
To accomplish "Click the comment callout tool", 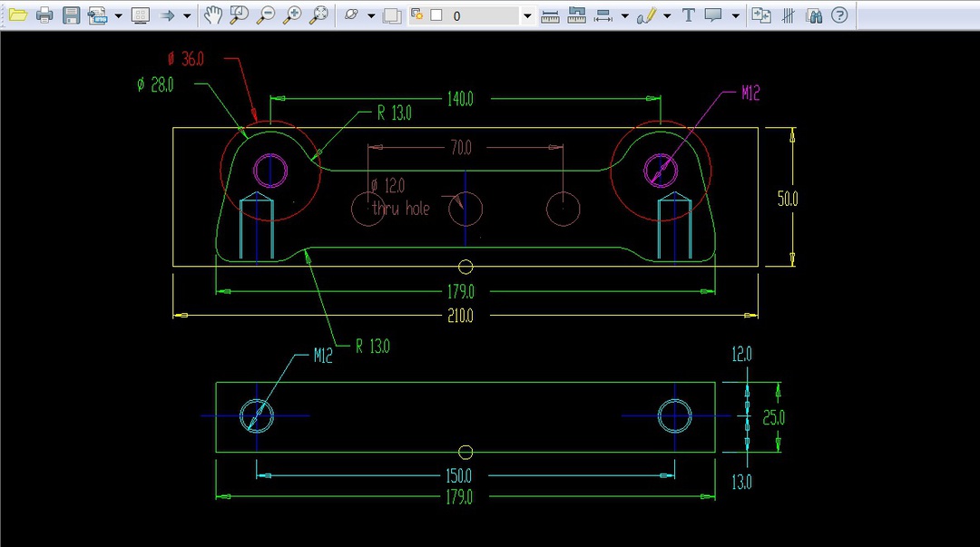I will 714,15.
